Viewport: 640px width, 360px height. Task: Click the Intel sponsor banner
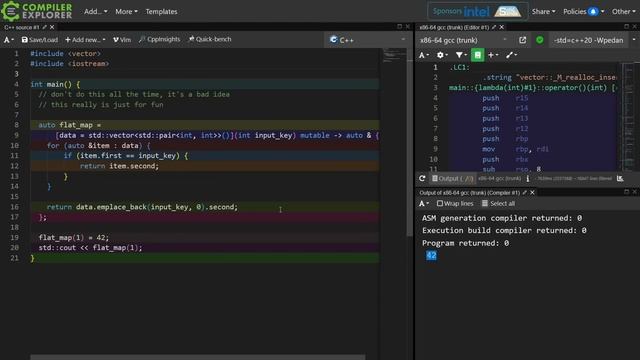click(477, 11)
